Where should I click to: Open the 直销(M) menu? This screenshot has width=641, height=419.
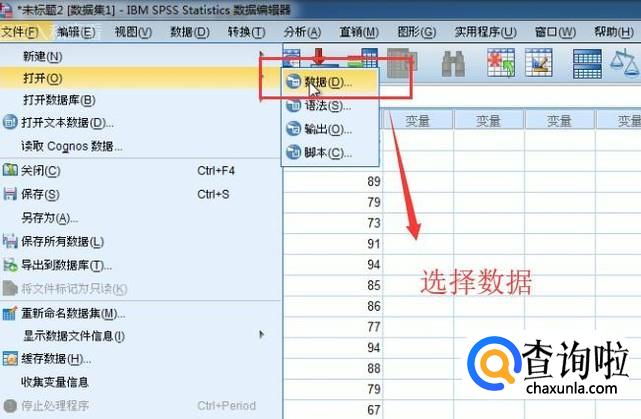pos(359,32)
